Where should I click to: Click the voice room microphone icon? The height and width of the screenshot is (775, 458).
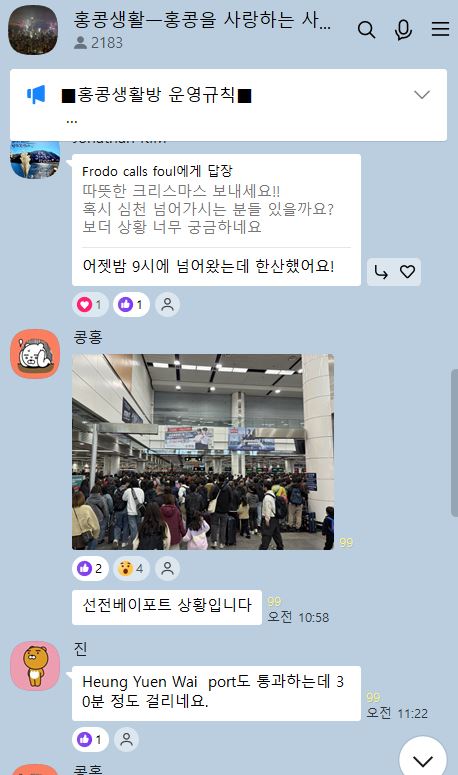coord(403,30)
